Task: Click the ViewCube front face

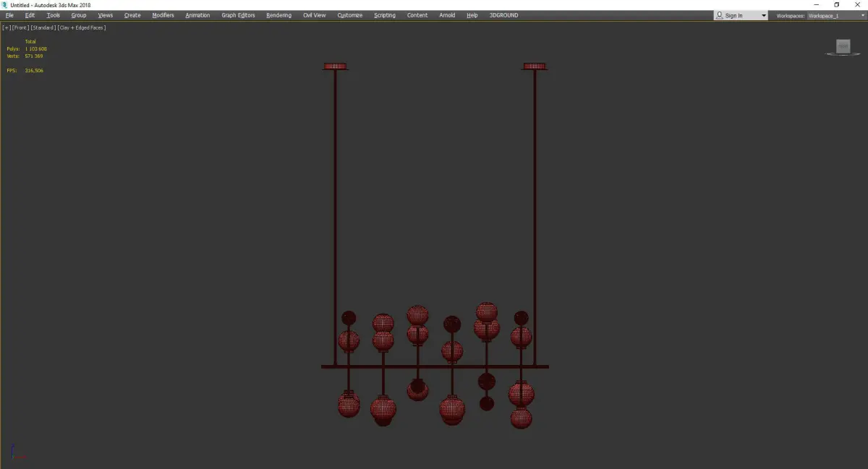Action: [x=843, y=46]
